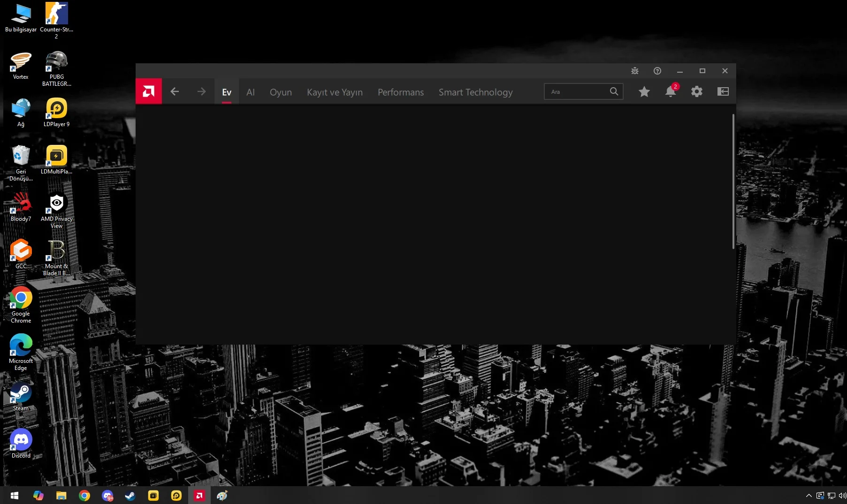This screenshot has width=847, height=504.
Task: Select the Discord desktop shortcut
Action: click(21, 444)
